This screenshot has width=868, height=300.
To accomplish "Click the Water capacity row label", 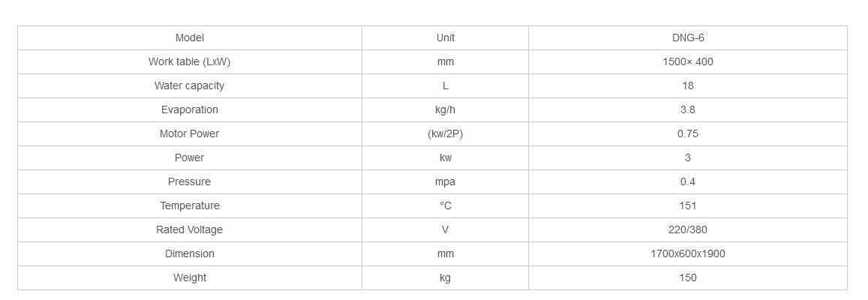I will click(190, 86).
